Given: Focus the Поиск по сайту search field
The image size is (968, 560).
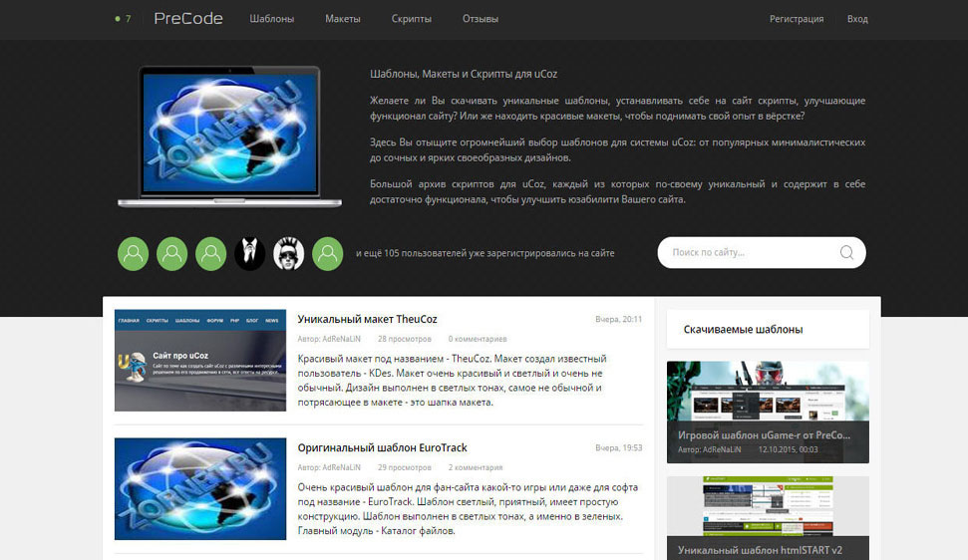Looking at the screenshot, I should tap(762, 252).
